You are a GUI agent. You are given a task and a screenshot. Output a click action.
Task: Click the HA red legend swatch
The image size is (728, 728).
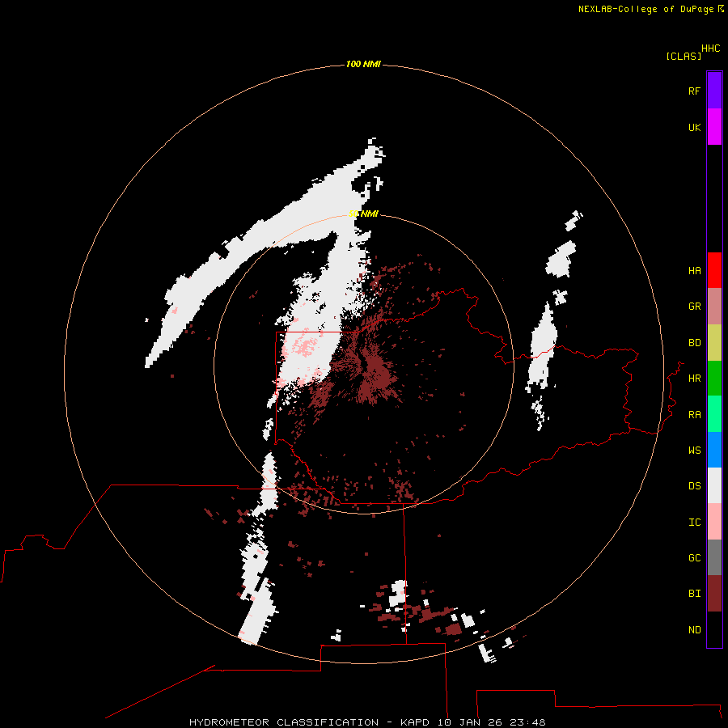pos(714,270)
